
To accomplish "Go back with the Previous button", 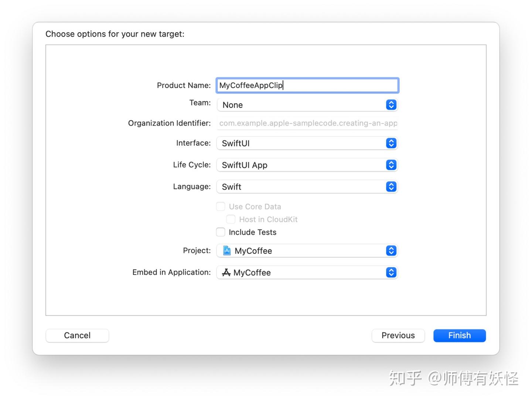I will pyautogui.click(x=398, y=335).
